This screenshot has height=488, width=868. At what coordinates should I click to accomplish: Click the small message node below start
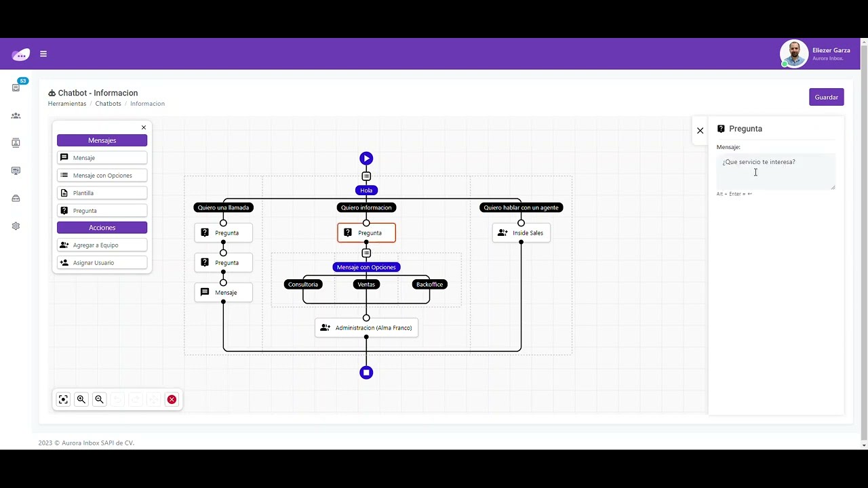(x=366, y=176)
